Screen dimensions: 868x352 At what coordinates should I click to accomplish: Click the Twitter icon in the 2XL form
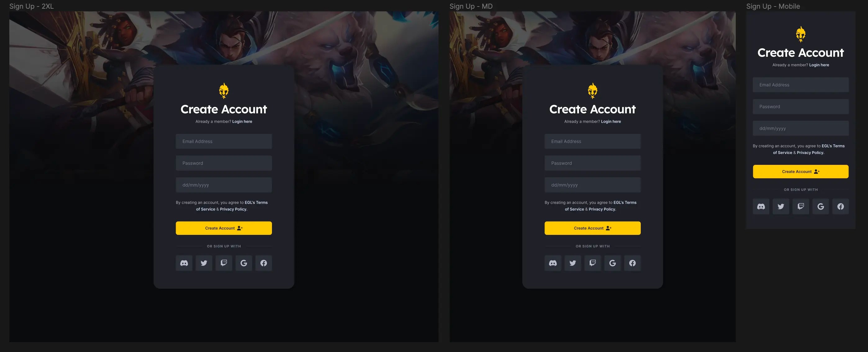(204, 263)
